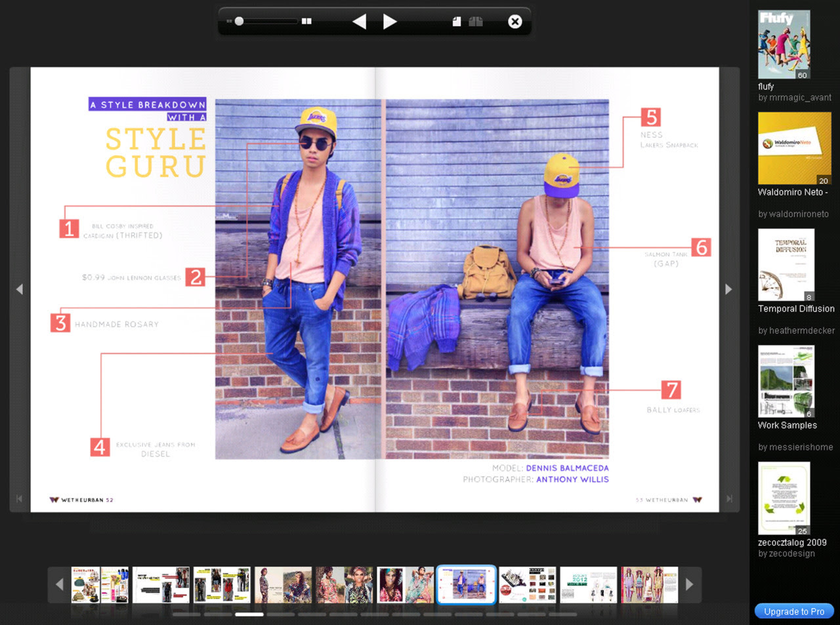The image size is (840, 625).
Task: Flip back using left edge arrow of spread
Action: [20, 289]
